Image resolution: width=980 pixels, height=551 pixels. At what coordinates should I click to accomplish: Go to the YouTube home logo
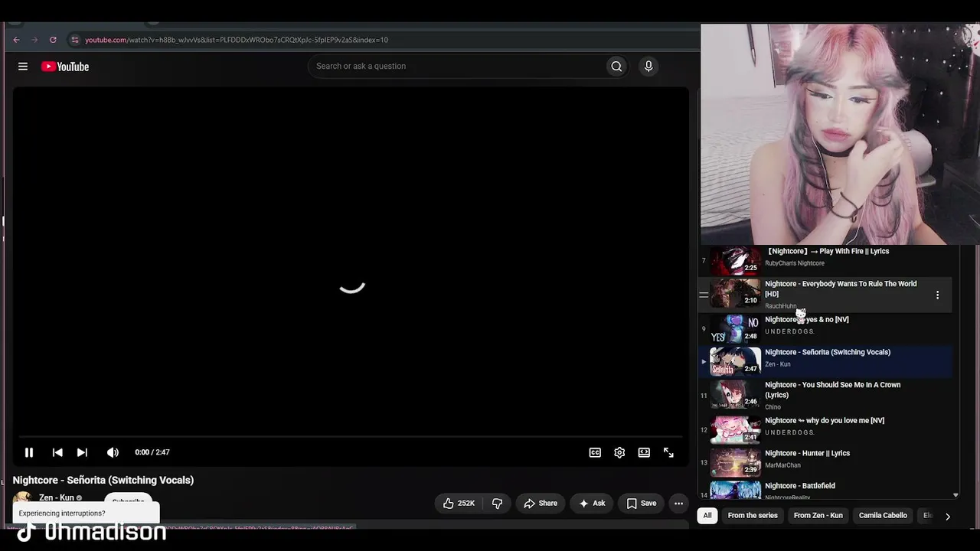point(65,67)
